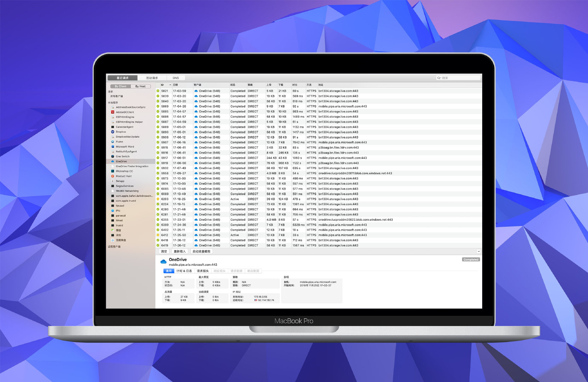Open the 活动请求 tab
588x382 pixels.
[152, 78]
